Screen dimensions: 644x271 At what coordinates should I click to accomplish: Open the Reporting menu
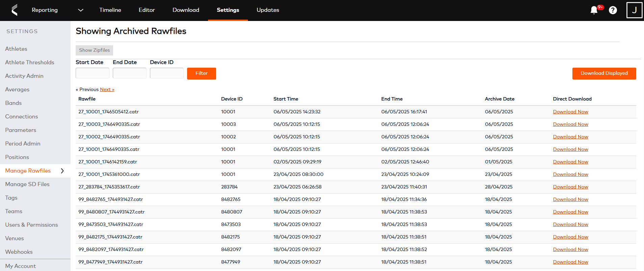tap(45, 10)
